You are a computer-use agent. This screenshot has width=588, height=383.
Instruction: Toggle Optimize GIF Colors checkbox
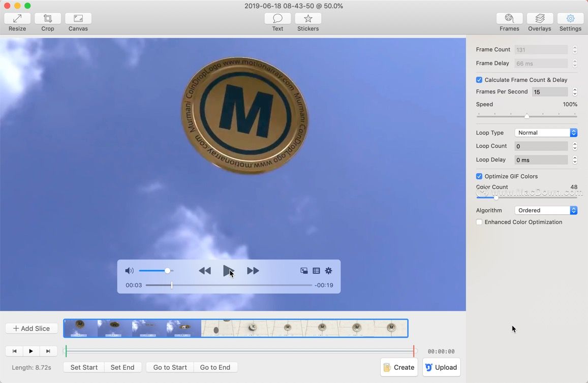click(479, 176)
